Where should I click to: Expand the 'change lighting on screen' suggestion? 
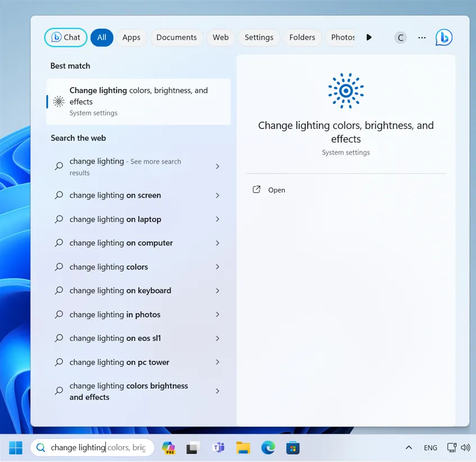coord(218,196)
